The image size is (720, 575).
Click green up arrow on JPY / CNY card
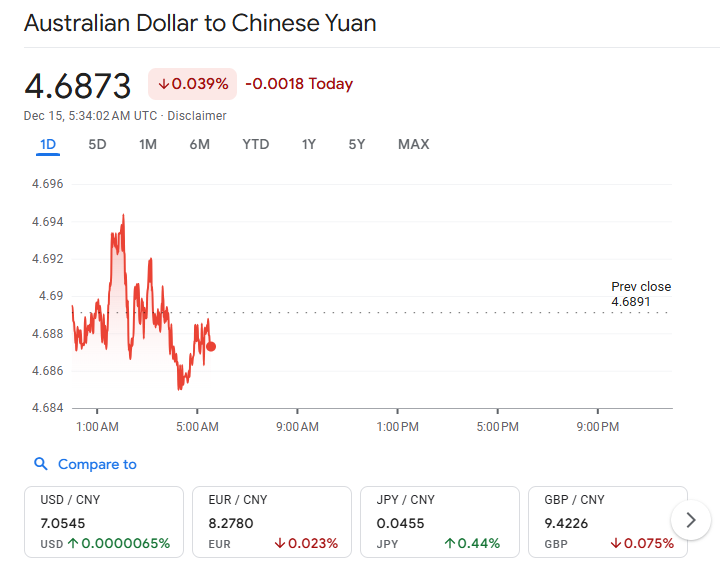pyautogui.click(x=450, y=543)
